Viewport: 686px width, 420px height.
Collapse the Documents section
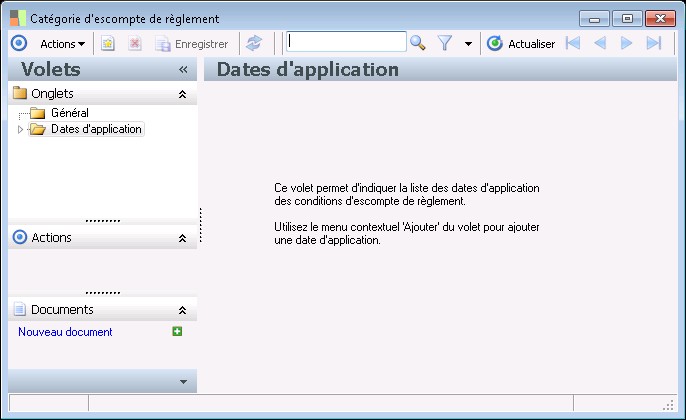tap(182, 310)
